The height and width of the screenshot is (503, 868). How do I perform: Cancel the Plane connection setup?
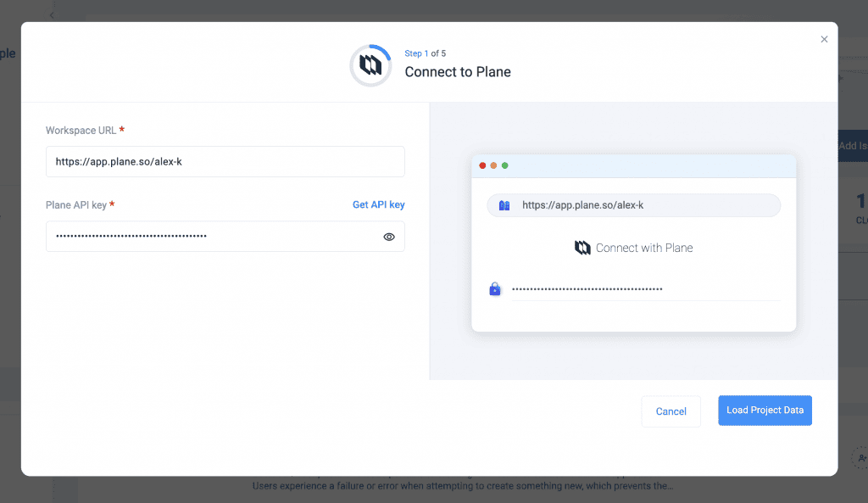pos(671,411)
